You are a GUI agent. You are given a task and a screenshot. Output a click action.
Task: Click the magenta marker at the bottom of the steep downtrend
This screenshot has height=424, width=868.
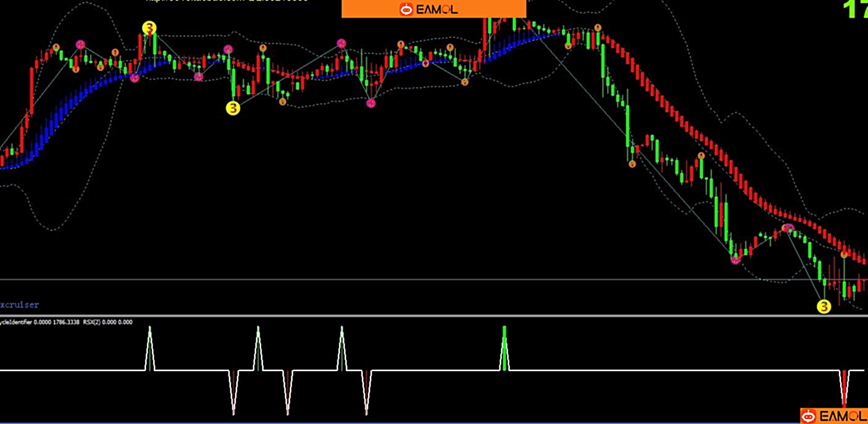pos(735,259)
